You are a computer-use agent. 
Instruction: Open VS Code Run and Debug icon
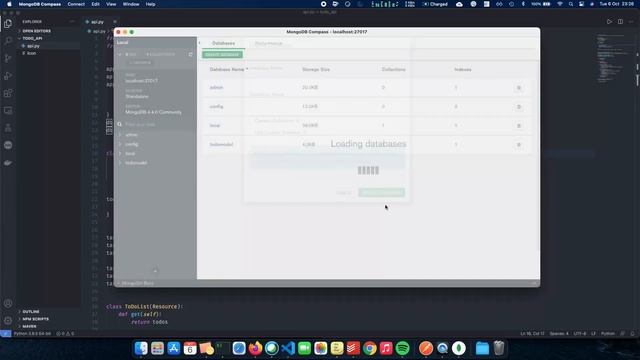click(8, 76)
